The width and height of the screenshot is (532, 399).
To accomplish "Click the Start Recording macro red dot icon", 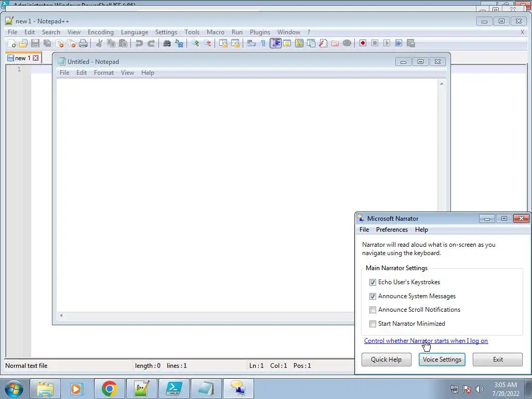I will tap(363, 43).
